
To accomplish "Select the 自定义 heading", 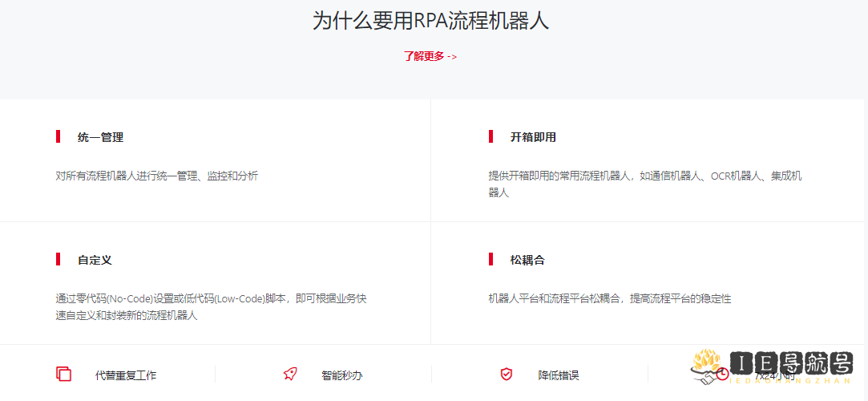I will pos(95,260).
